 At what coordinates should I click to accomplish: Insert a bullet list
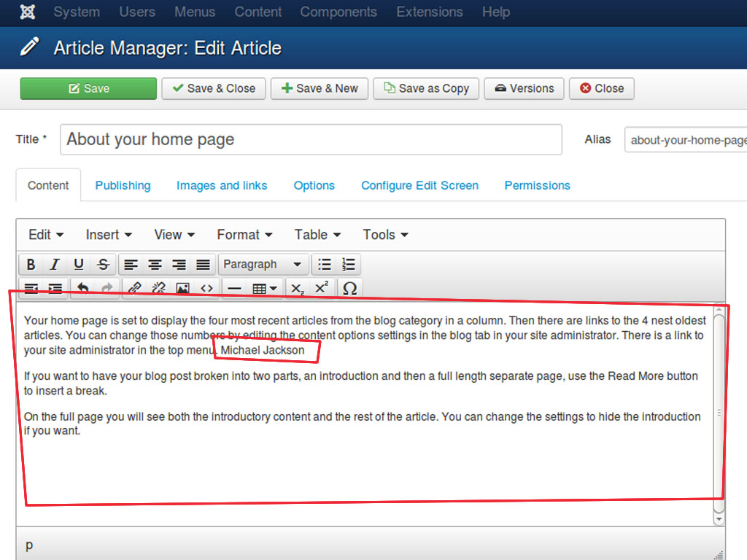325,265
